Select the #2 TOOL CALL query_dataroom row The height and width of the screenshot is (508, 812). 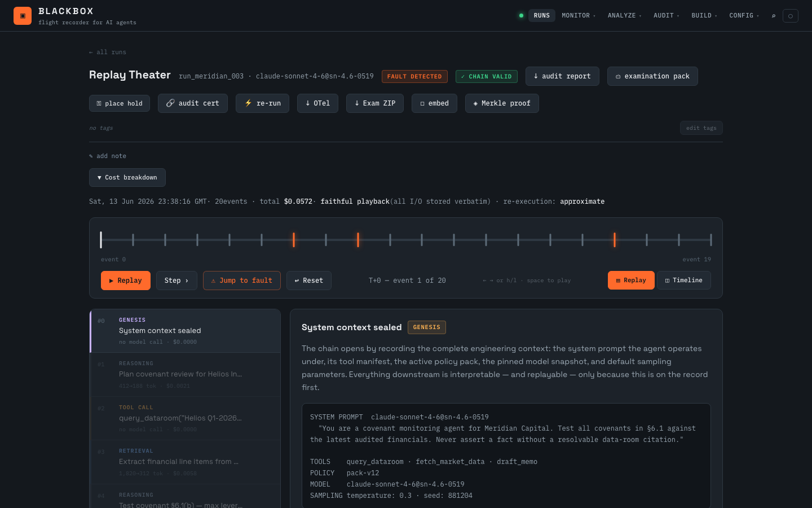tap(186, 418)
